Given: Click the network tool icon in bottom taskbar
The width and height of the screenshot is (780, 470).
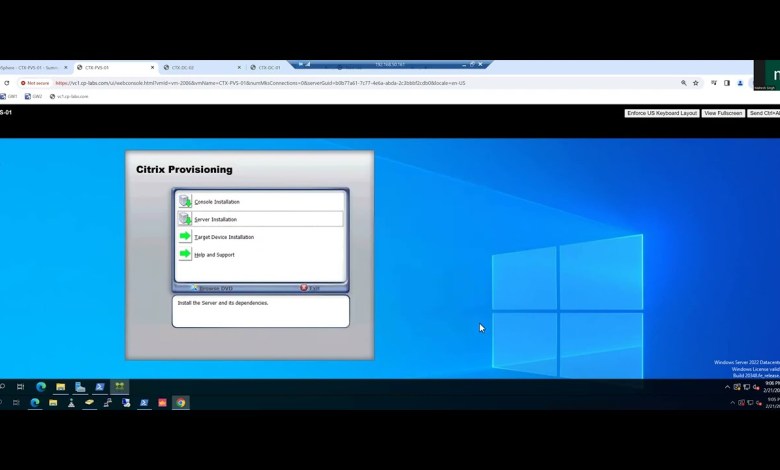Looking at the screenshot, I should coord(108,403).
